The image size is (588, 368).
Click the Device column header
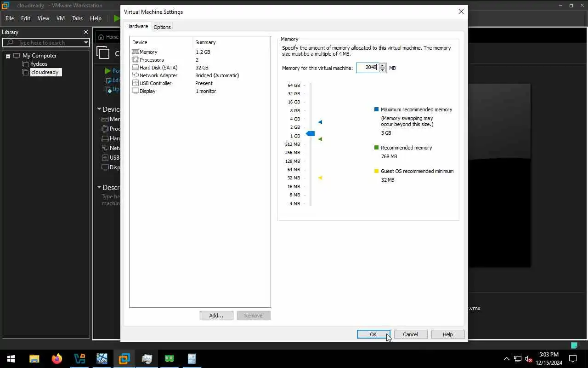coord(161,42)
